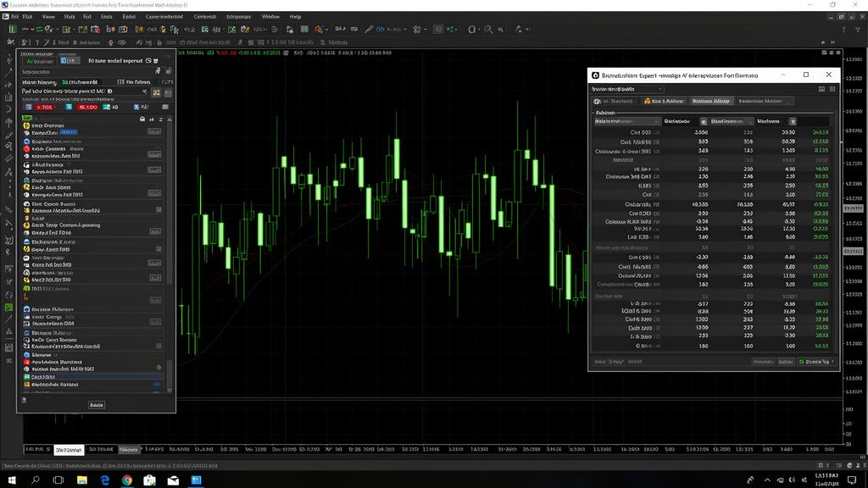Open the Windows Start menu
This screenshot has height=488, width=868.
tap(12, 480)
